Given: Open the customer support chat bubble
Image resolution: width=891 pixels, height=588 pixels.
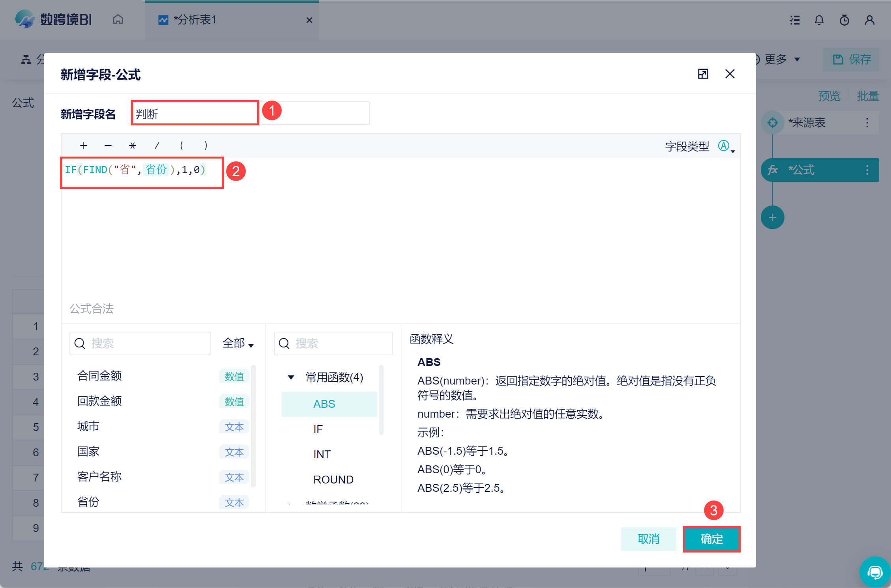Looking at the screenshot, I should click(x=874, y=571).
